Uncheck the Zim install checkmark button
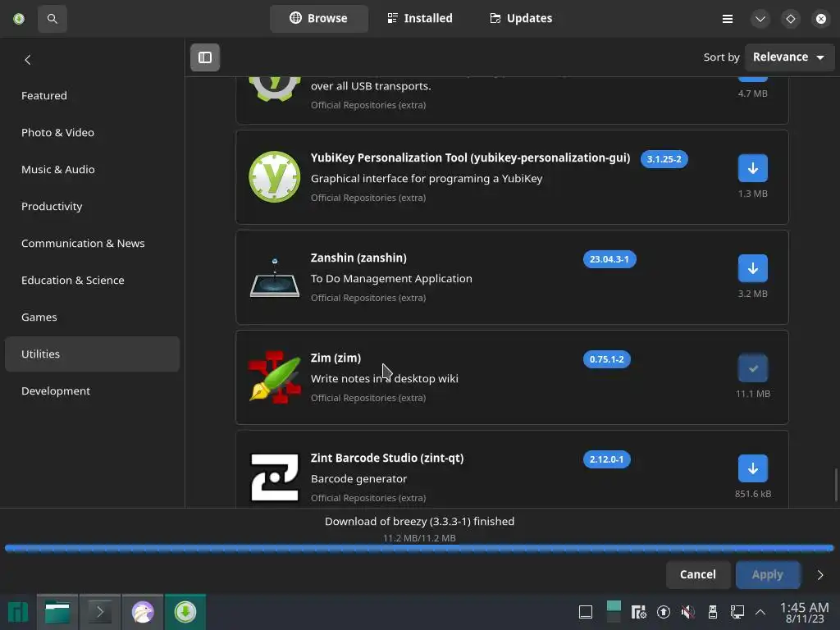The image size is (840, 630). point(753,368)
